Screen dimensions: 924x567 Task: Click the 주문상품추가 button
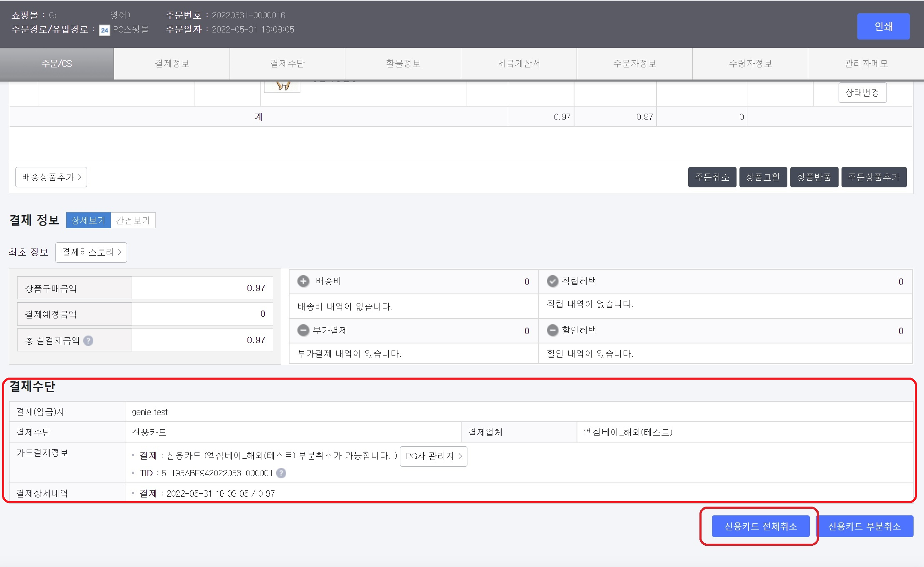tap(874, 177)
